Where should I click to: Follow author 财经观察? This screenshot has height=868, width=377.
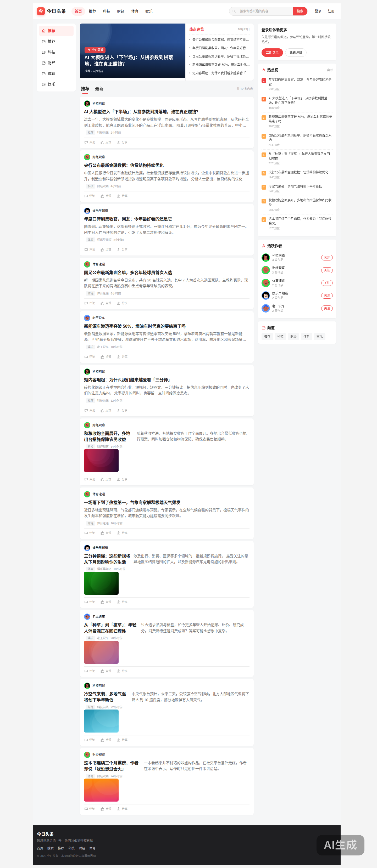point(326,270)
